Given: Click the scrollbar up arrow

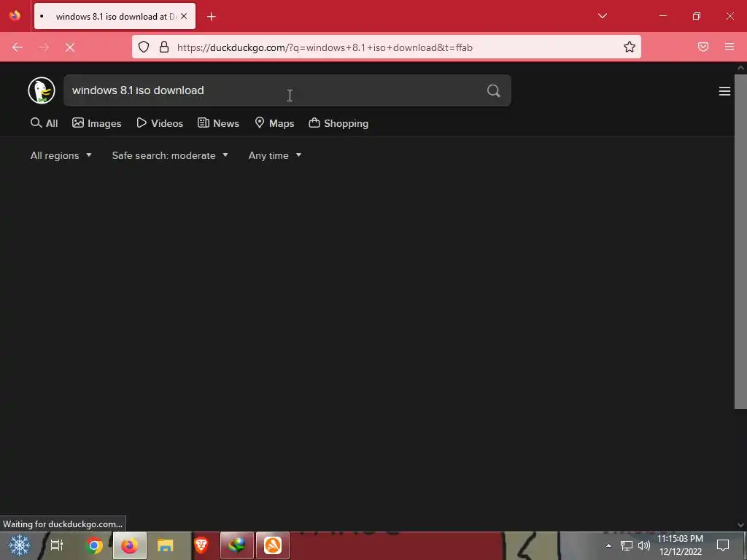Looking at the screenshot, I should click(x=740, y=68).
